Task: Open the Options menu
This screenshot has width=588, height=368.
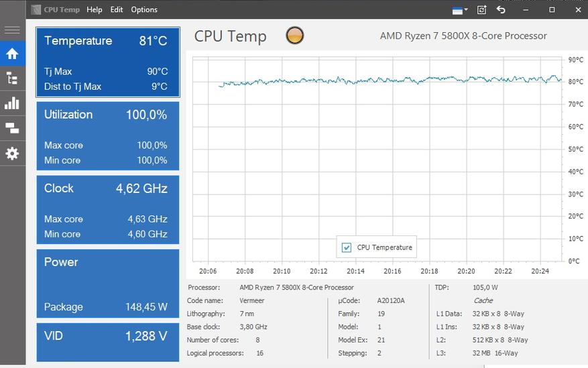Action: pos(144,10)
